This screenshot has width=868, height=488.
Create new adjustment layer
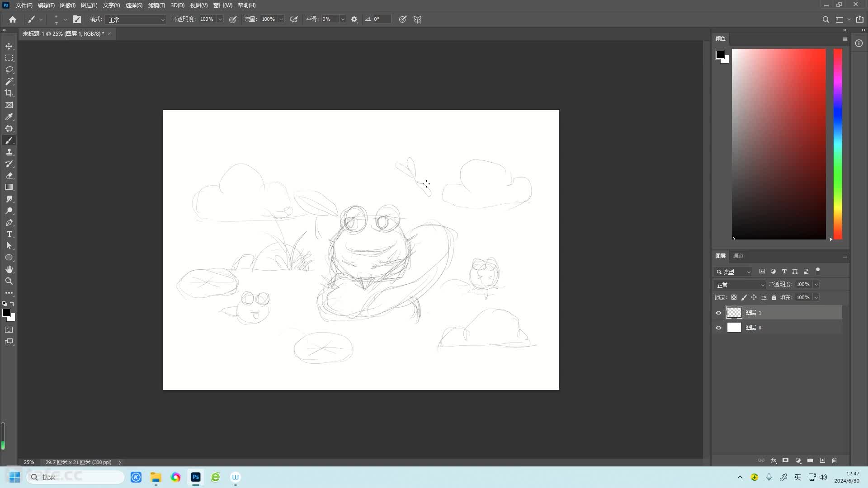click(798, 460)
